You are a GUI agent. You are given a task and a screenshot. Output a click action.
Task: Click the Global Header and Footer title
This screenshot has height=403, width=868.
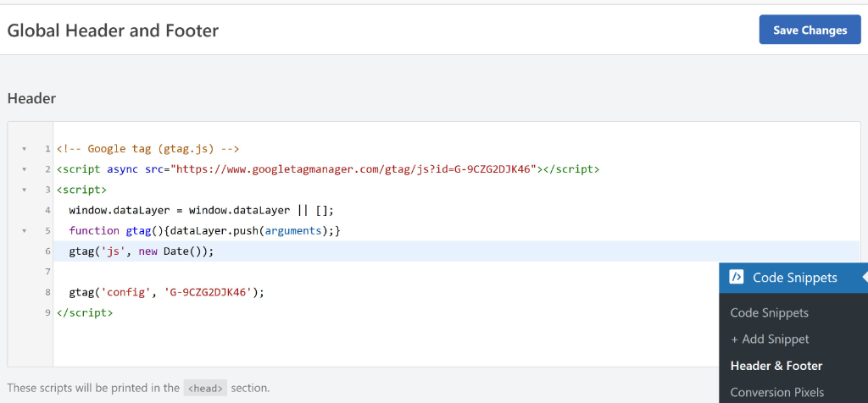click(113, 30)
